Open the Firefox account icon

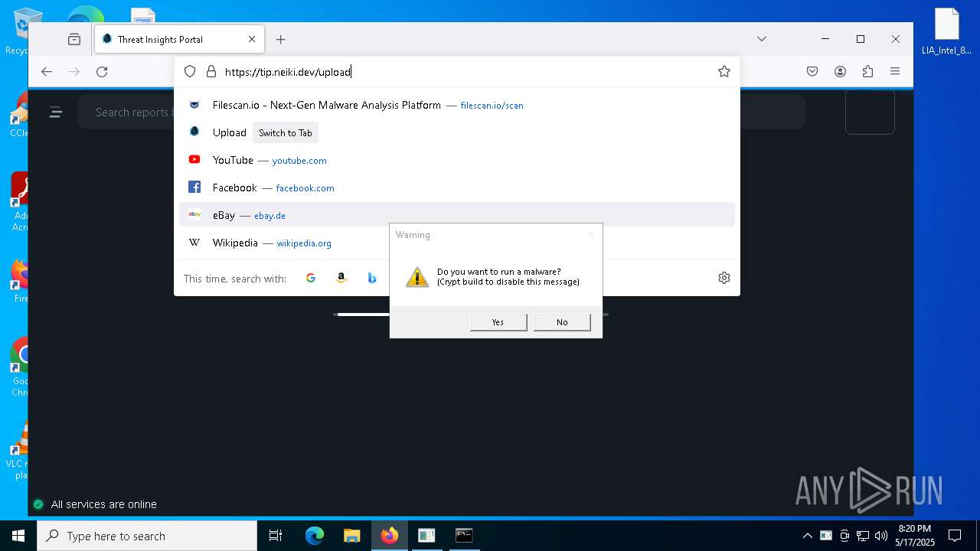pyautogui.click(x=840, y=72)
